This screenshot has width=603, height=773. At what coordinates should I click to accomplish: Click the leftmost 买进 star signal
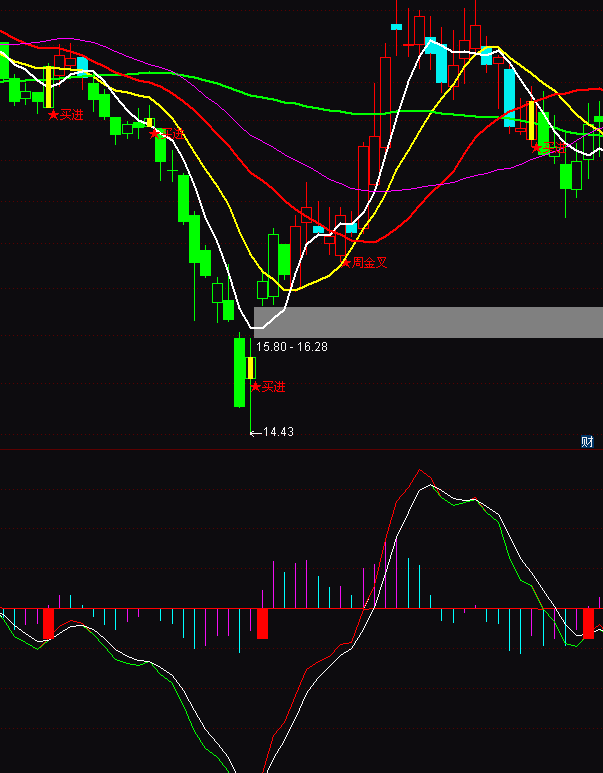[67, 115]
